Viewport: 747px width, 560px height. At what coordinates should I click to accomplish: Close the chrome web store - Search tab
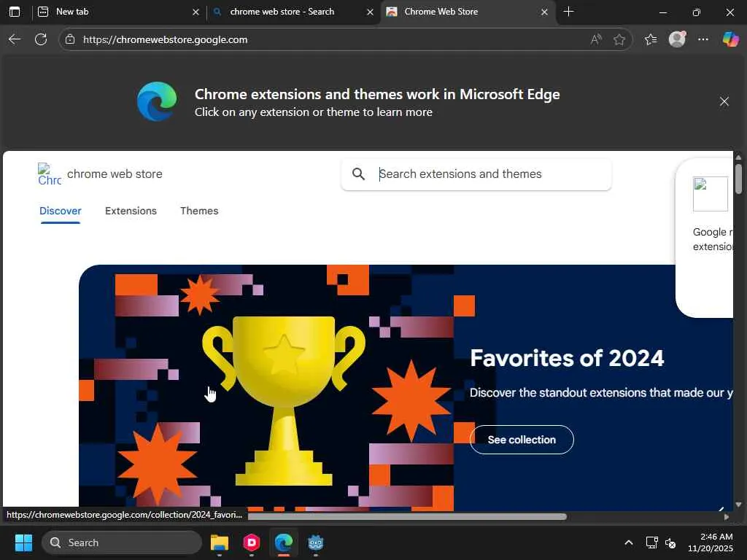370,12
